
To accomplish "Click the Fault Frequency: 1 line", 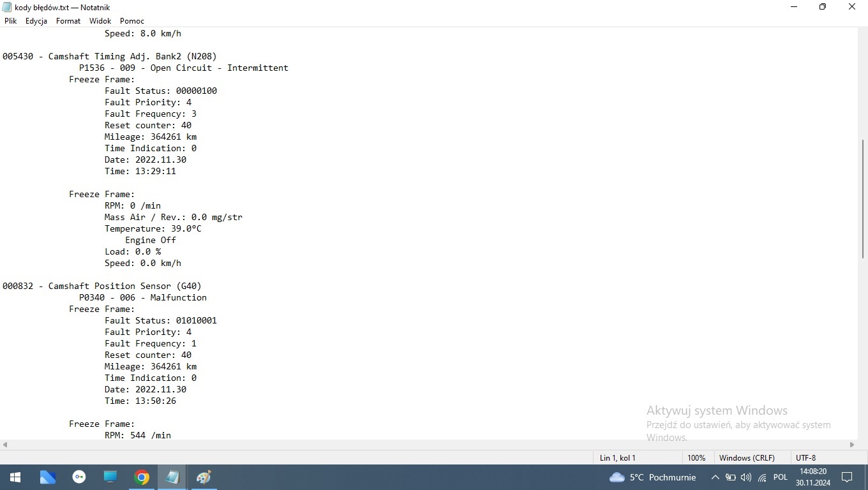I will point(151,343).
